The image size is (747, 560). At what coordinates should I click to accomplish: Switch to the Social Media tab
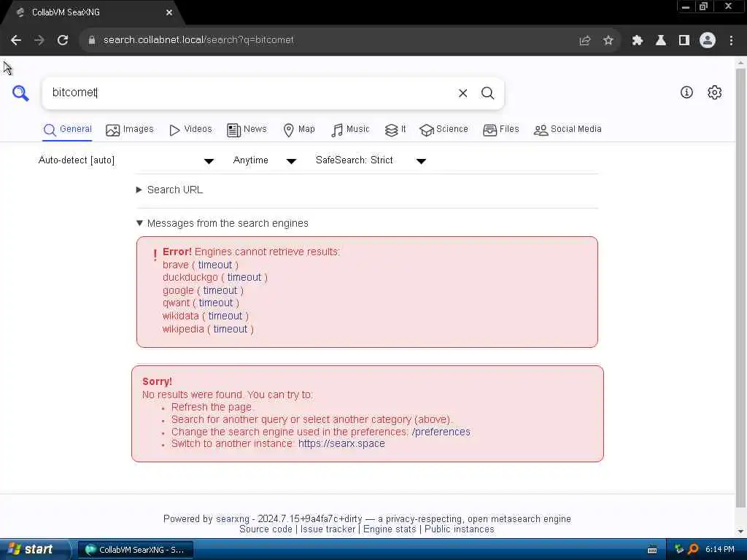click(x=568, y=130)
